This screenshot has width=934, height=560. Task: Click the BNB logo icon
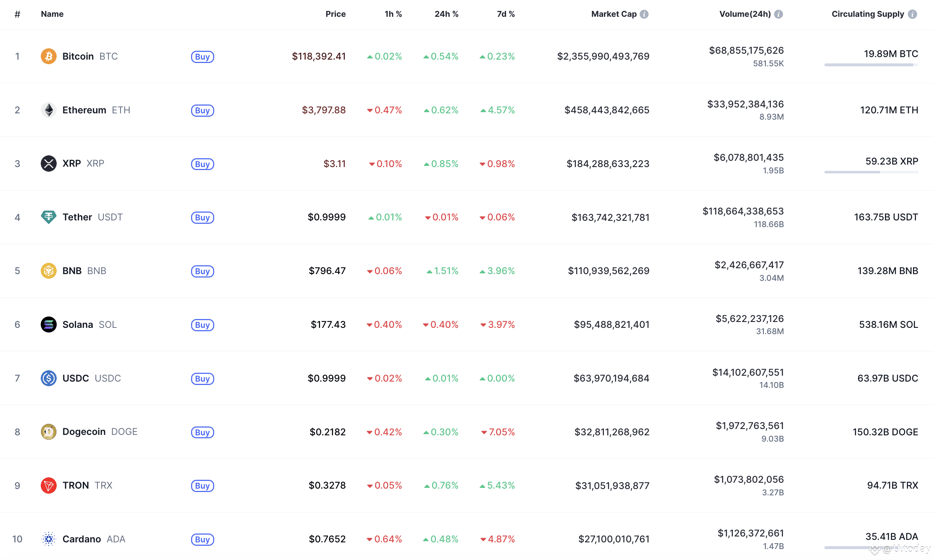point(49,271)
